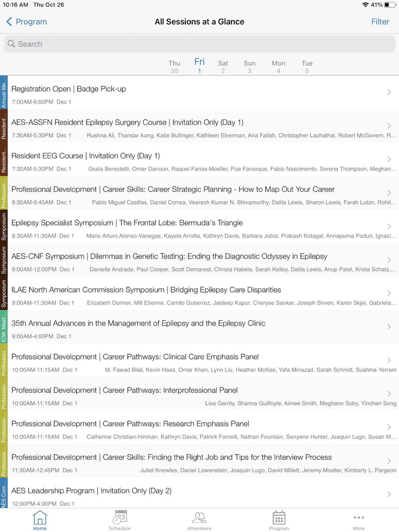Select the Mon 4 day tab
The height and width of the screenshot is (532, 399).
coord(279,67)
